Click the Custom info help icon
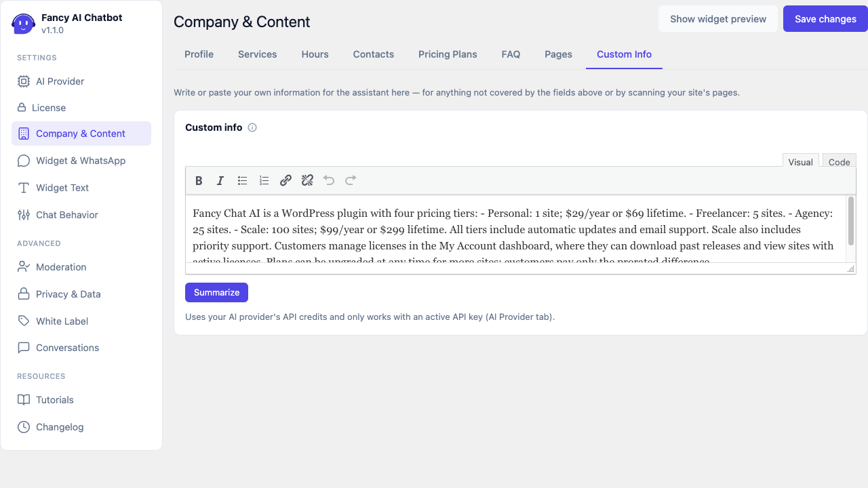Image resolution: width=868 pixels, height=488 pixels. coord(252,127)
